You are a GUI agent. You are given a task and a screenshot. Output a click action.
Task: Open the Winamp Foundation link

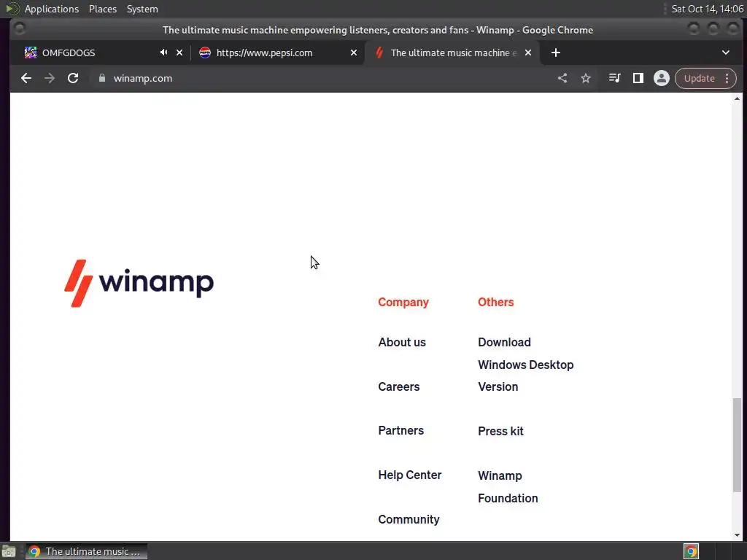(508, 486)
